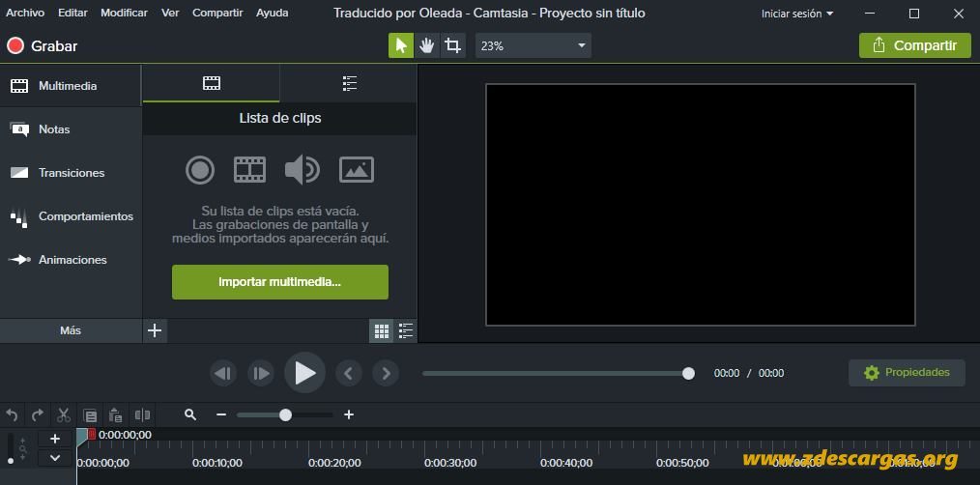980x485 pixels.
Task: Open the Comportamientos panel
Action: click(71, 216)
